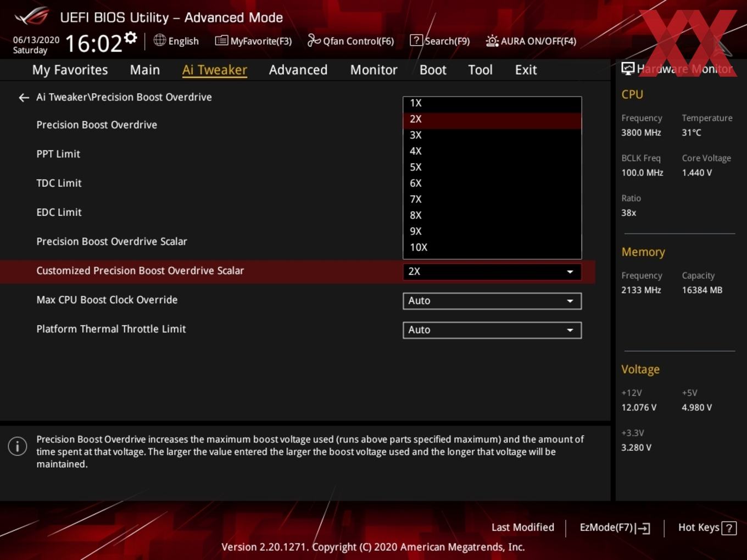Choose 1X in the scalar list
The image size is (747, 560).
492,103
